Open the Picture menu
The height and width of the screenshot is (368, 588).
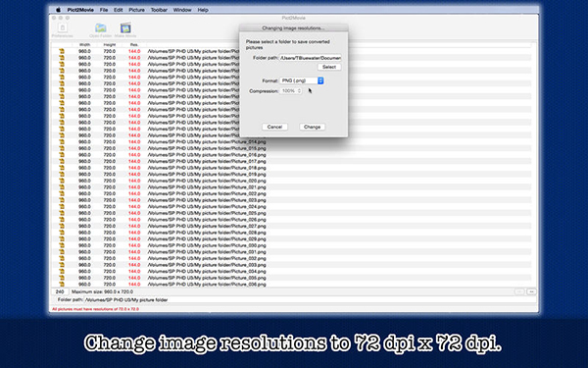pyautogui.click(x=136, y=10)
